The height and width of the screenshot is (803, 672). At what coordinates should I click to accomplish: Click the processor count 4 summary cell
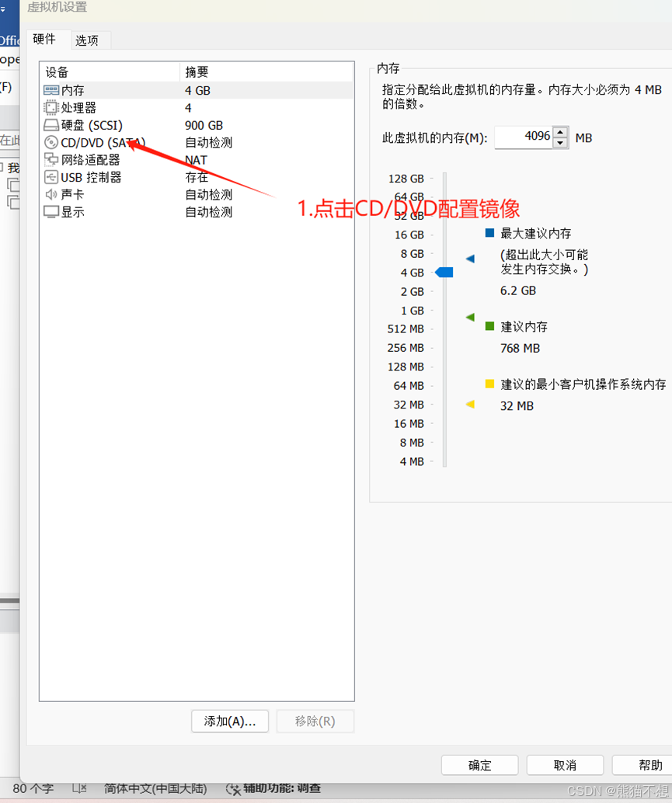point(188,108)
